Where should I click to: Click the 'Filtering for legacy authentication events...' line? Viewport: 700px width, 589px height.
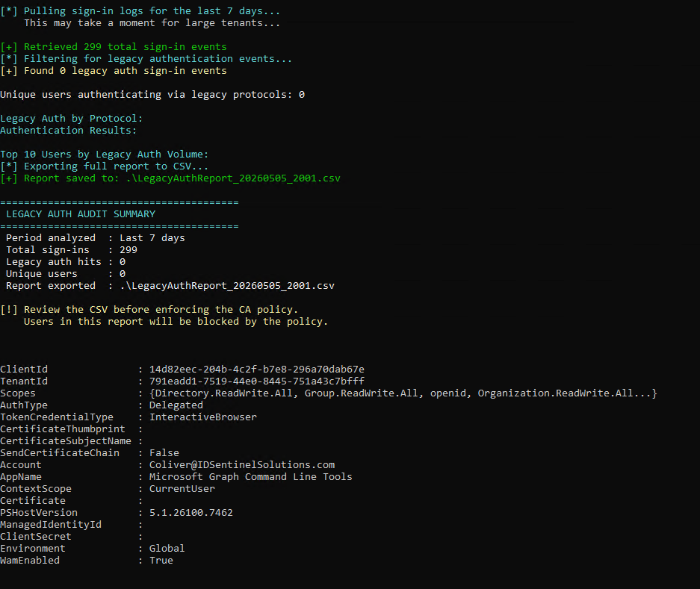pos(146,58)
